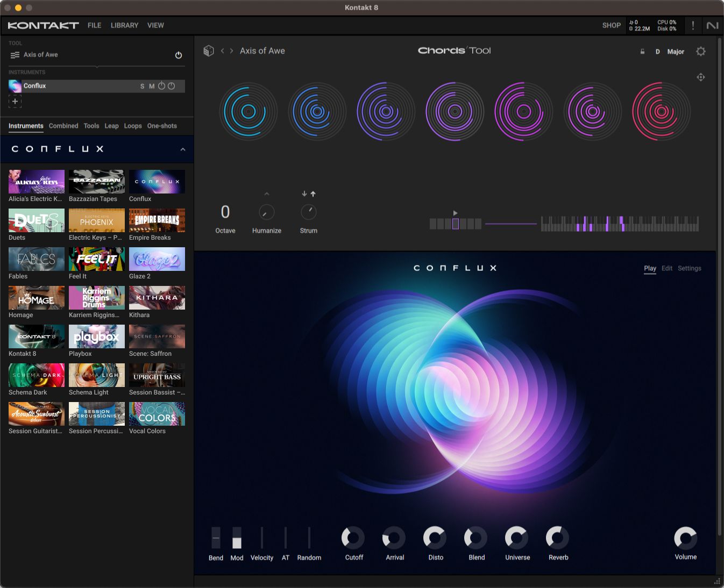Open the LIBRARY menu
This screenshot has height=588, width=724.
pyautogui.click(x=124, y=25)
